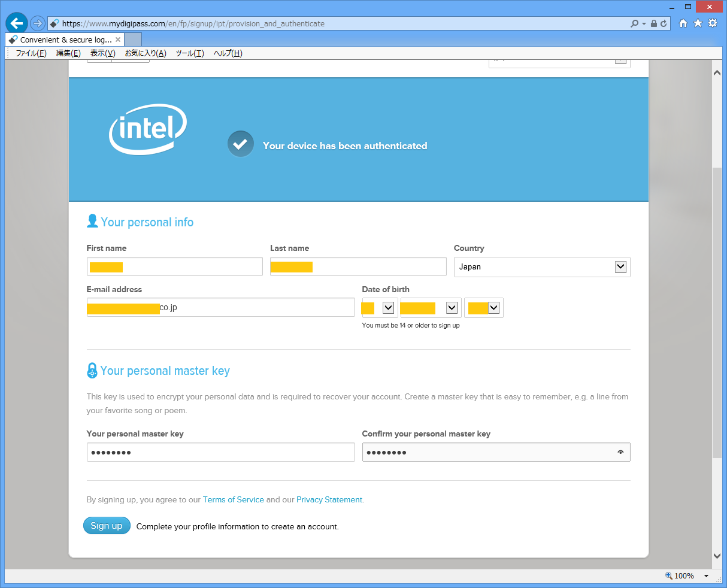Viewport: 727px width, 588px height.
Task: Click the search magnifier in address bar
Action: [635, 23]
